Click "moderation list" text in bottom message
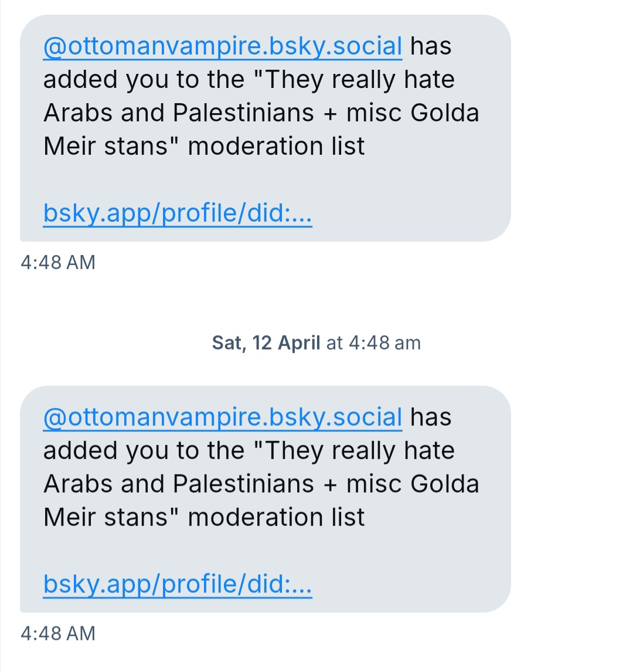633x672 pixels. [276, 517]
